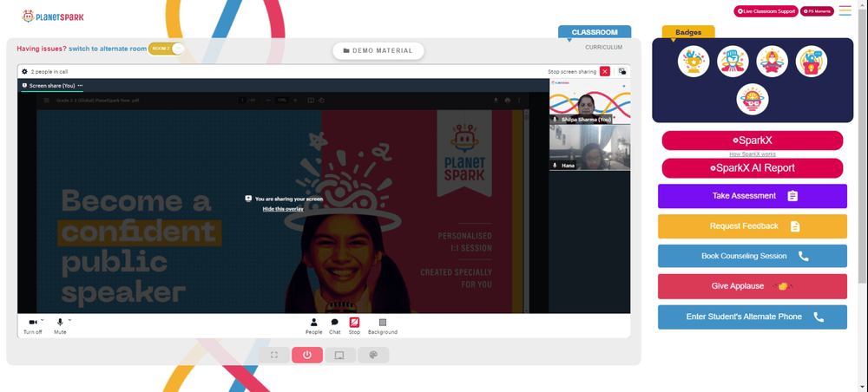Click Hana's video thumbnail
Screen dimensions: 868x392
coord(589,147)
